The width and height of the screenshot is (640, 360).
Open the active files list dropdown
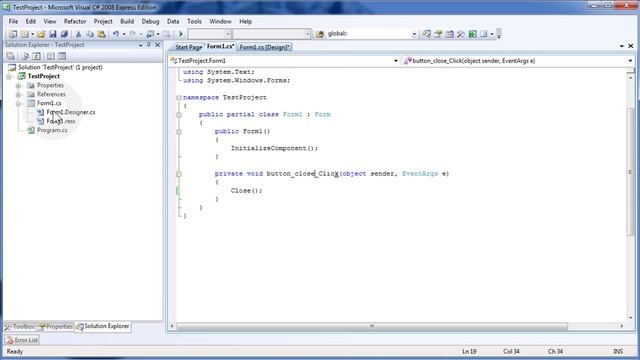tap(622, 46)
